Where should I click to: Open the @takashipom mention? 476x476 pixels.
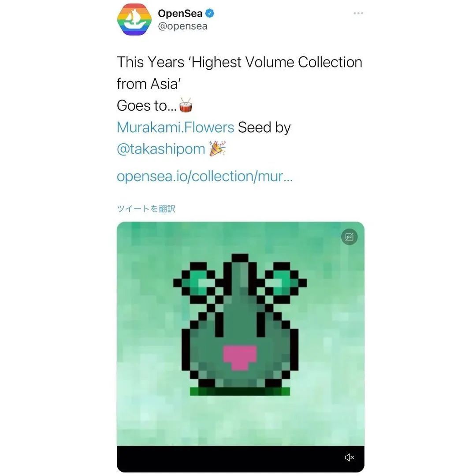click(x=161, y=149)
